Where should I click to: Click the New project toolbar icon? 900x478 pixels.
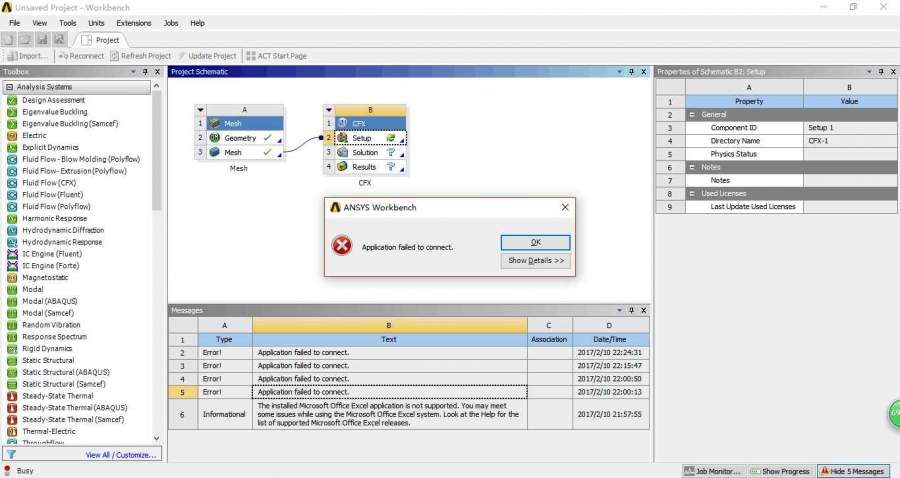tap(9, 40)
